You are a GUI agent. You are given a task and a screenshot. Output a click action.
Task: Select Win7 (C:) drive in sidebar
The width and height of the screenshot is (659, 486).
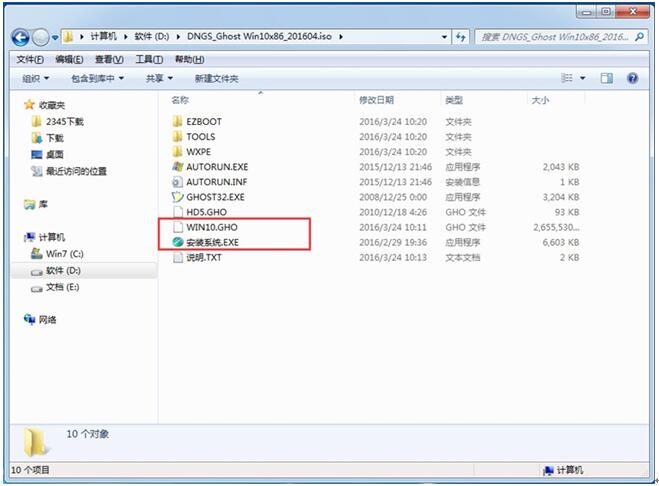click(64, 254)
